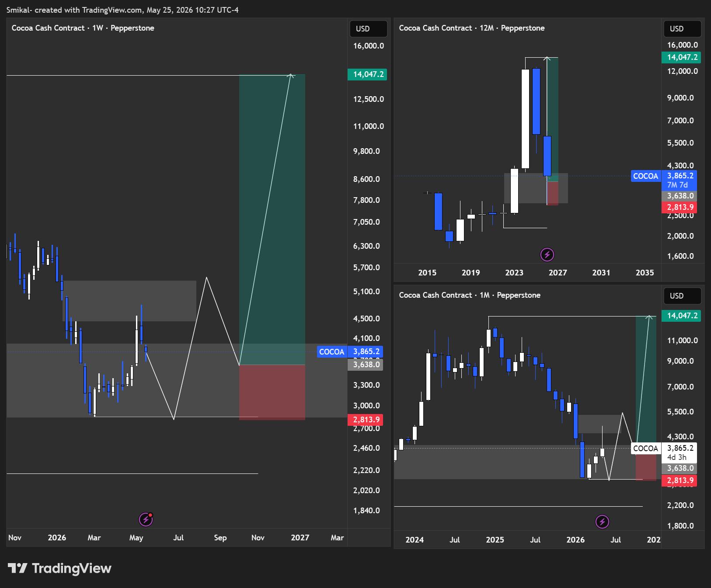Click the 4d 3h countdown label on 1M chart
This screenshot has width=711, height=588.
(x=676, y=457)
